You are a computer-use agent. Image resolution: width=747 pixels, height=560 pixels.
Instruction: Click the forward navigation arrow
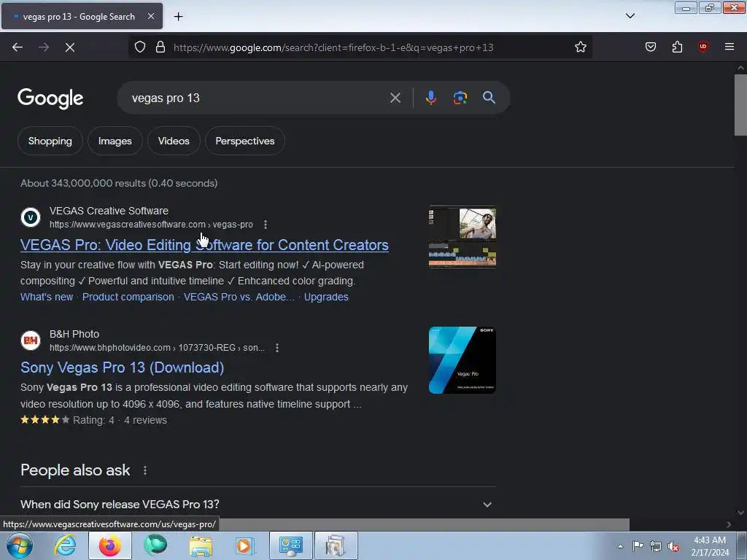click(44, 47)
